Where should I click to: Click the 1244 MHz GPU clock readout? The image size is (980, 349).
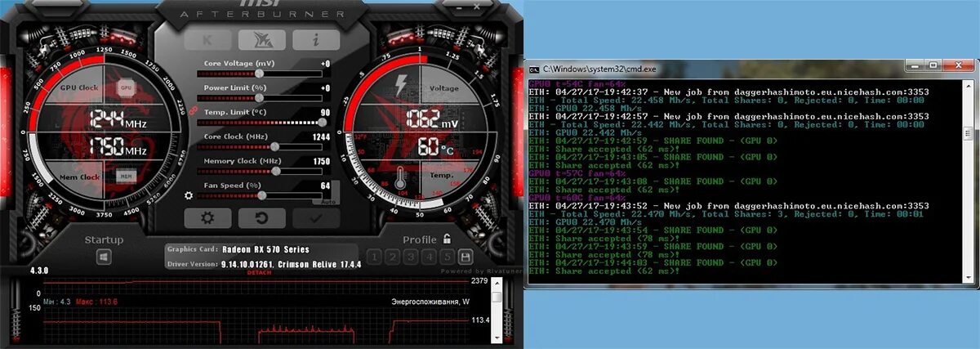click(118, 121)
